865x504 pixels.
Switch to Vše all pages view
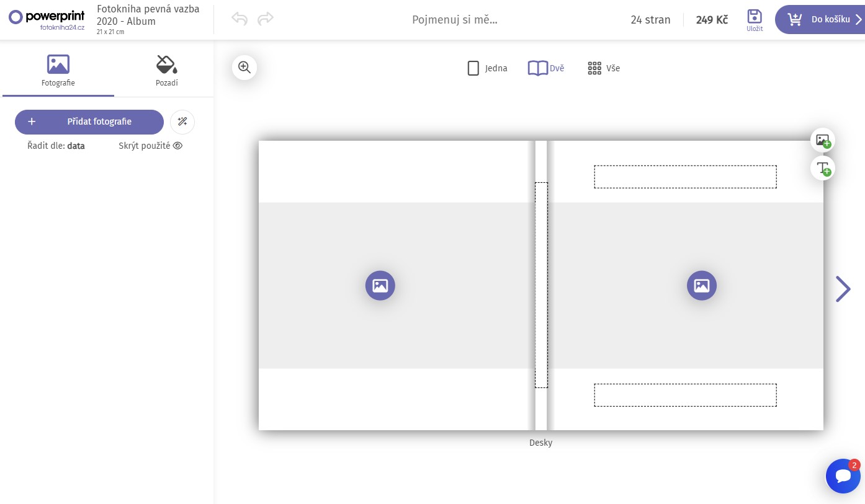point(604,68)
